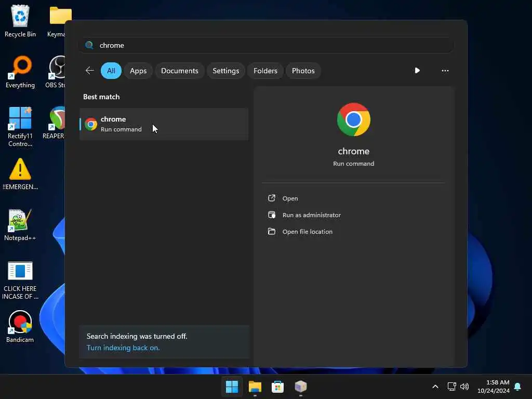
Task: Select the Notepad++ desktop shortcut
Action: point(20,225)
